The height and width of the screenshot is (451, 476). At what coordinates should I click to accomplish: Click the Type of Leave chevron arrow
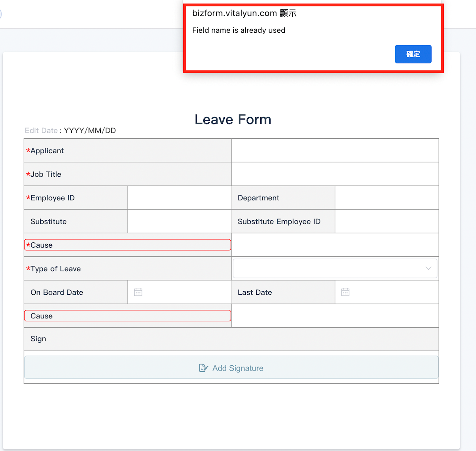tap(428, 268)
